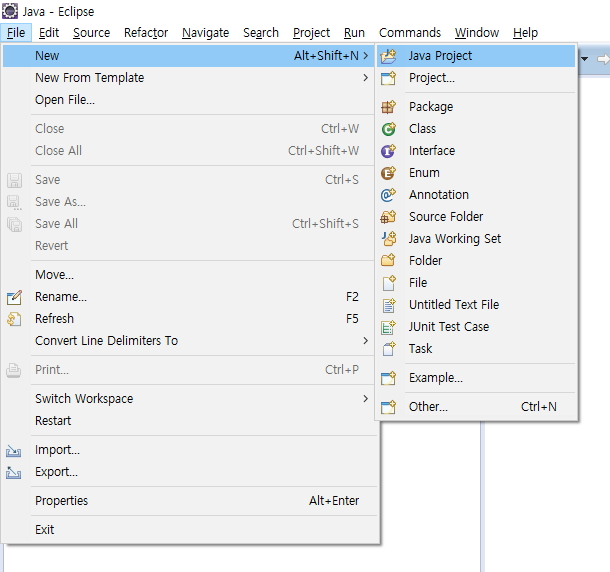Screen dimensions: 610x572
Task: Open the Edit menu
Action: coord(49,33)
